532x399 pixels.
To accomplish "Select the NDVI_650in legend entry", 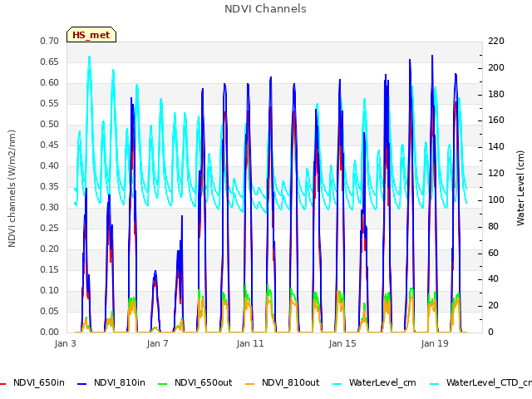I will point(33,383).
